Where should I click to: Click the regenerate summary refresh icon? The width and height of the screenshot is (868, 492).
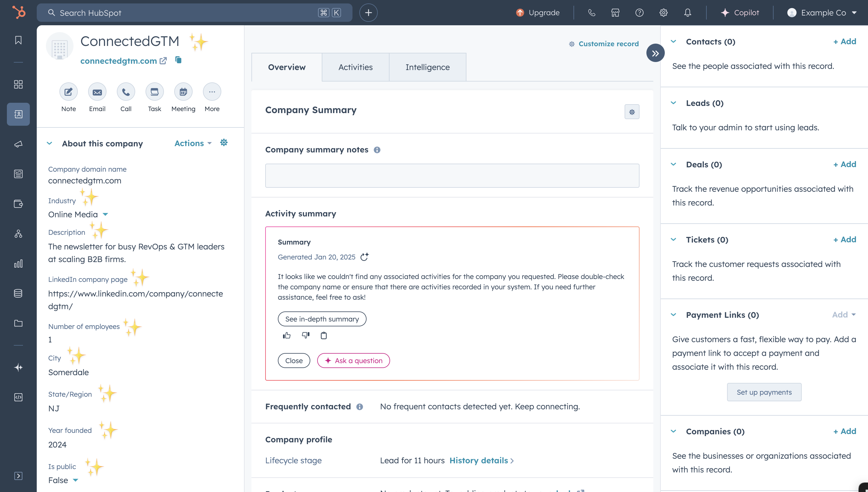[364, 257]
